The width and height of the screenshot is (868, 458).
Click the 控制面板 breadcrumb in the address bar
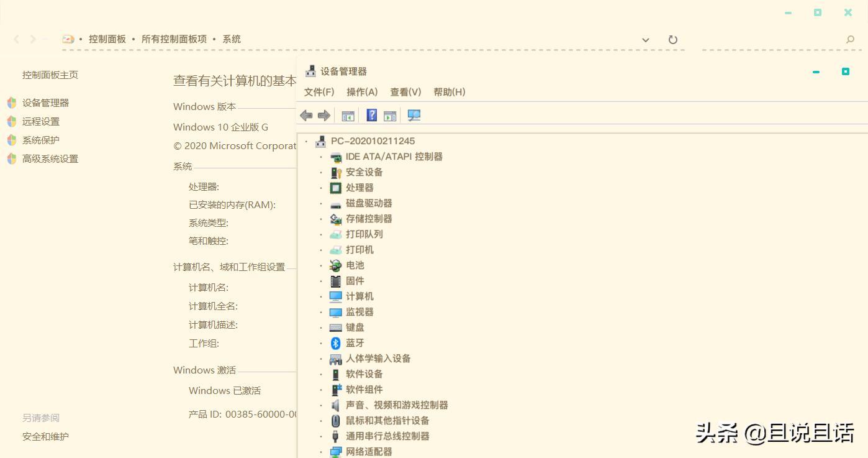point(107,39)
